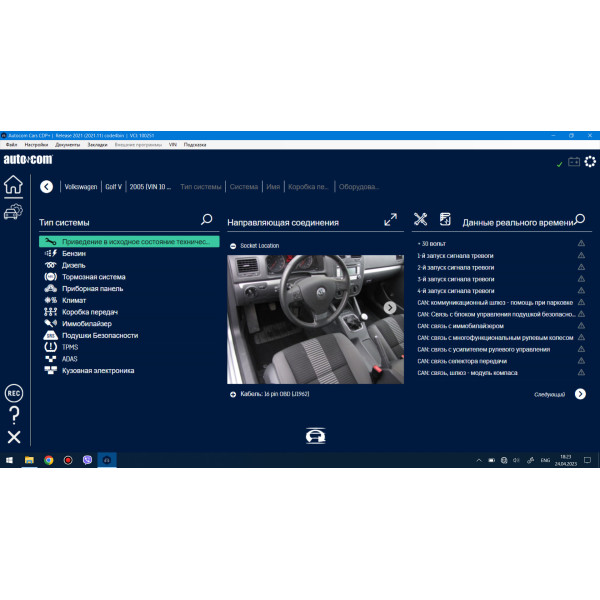Open the vehicle settings car-gear icon

[13, 212]
